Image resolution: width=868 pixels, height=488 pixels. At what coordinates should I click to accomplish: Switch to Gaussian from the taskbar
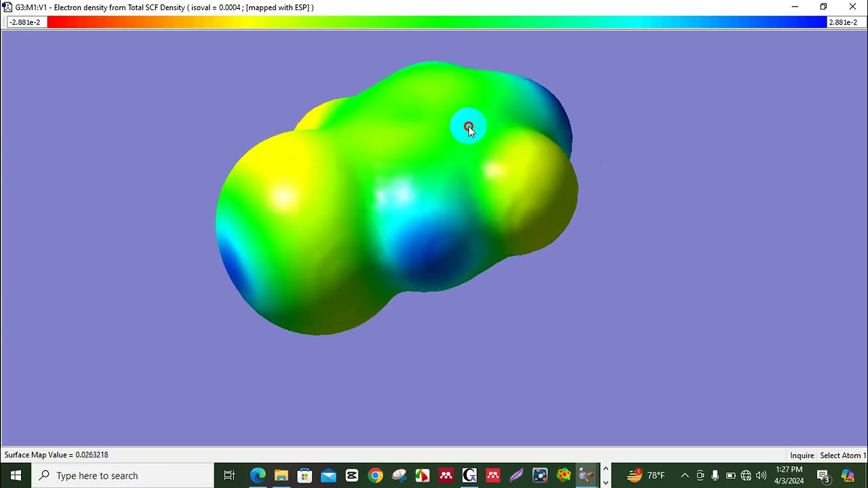[469, 476]
